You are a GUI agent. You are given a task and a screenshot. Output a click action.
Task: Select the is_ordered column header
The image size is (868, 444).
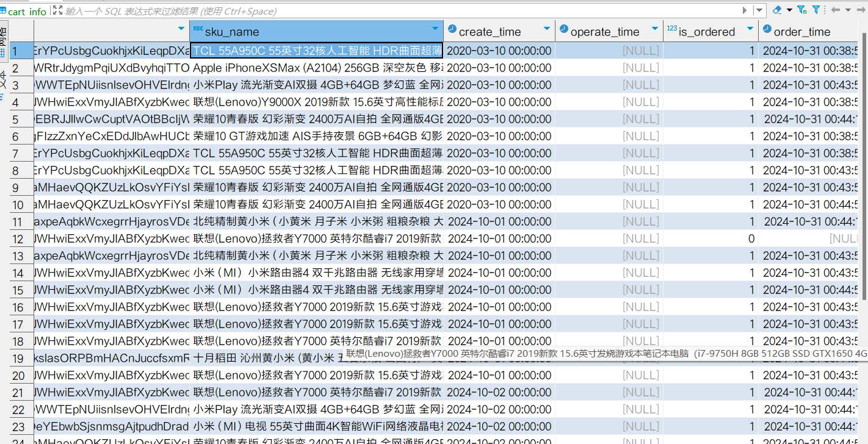[x=711, y=31]
